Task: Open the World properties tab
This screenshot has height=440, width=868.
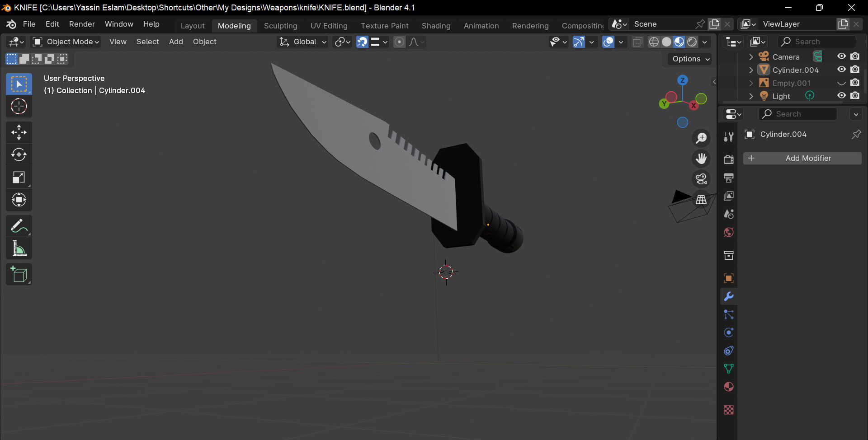Action: [729, 232]
